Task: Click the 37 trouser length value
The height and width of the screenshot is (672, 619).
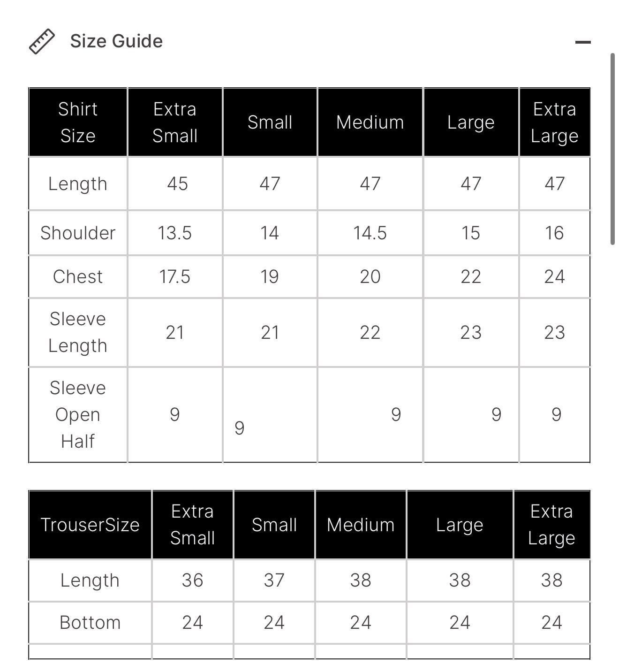Action: (274, 580)
